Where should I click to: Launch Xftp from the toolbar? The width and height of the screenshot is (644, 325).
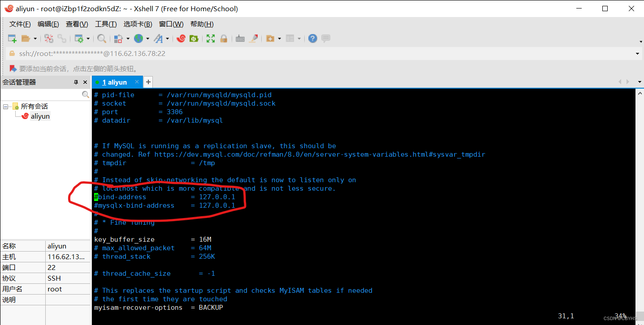[x=194, y=38]
